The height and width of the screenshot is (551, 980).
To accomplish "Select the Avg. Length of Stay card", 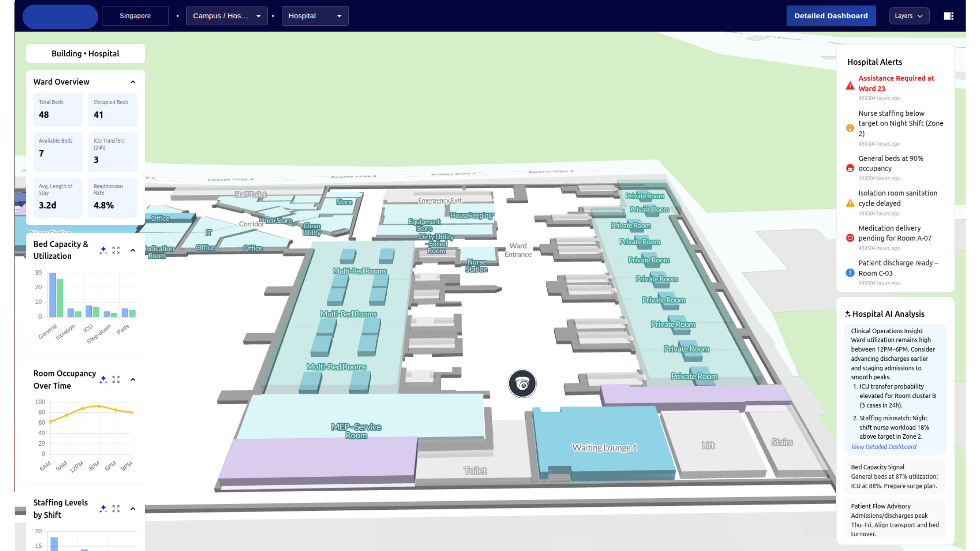I will click(x=58, y=197).
